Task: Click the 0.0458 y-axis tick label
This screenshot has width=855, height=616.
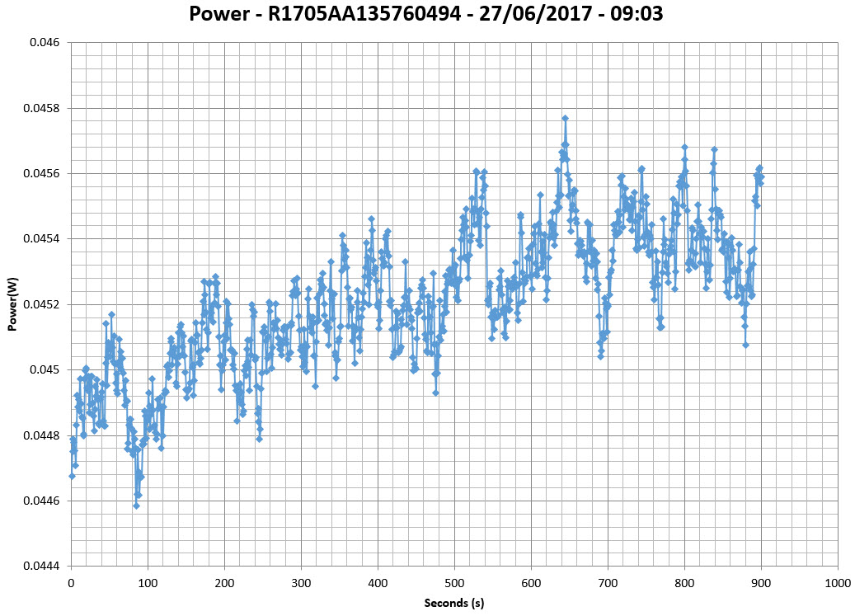Action: pyautogui.click(x=41, y=108)
